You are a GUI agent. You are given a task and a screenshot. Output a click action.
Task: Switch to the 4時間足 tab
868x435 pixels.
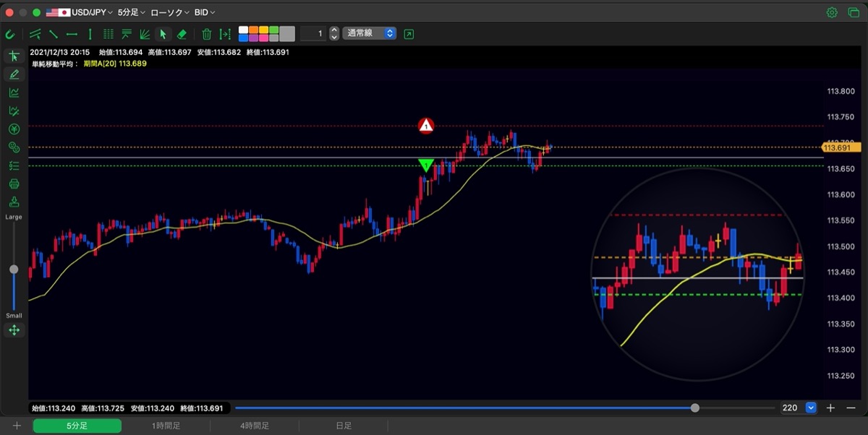tap(255, 426)
